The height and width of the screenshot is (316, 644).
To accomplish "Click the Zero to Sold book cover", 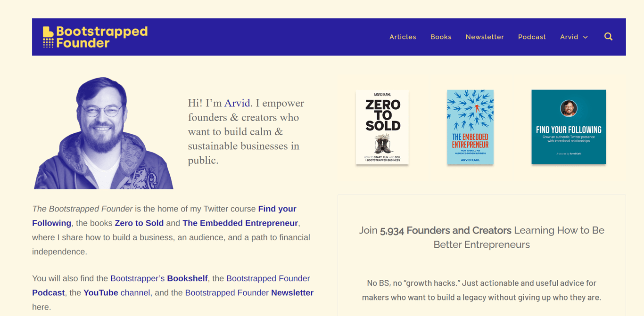I will pos(382,127).
